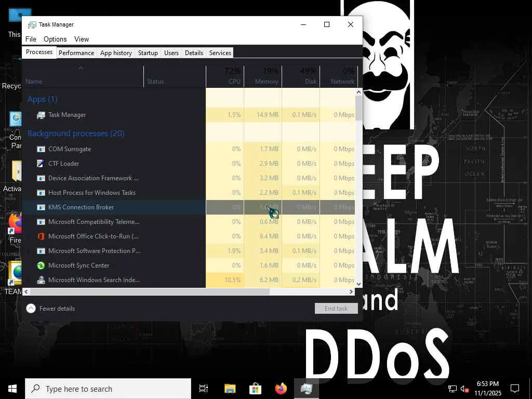Select the CTF Loader row name
This screenshot has height=399, width=532.
(x=64, y=164)
